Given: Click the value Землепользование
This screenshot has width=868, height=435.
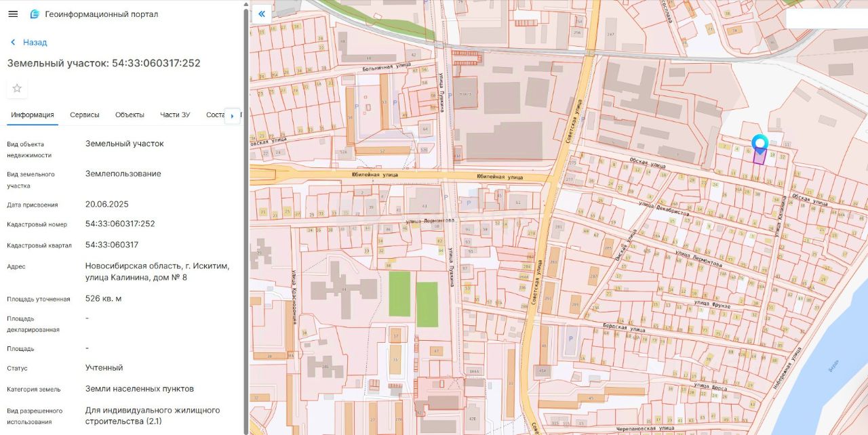Looking at the screenshot, I should pos(123,173).
